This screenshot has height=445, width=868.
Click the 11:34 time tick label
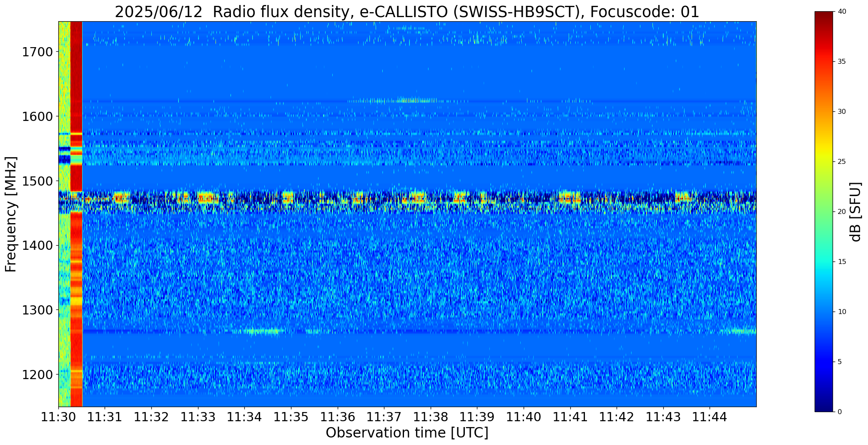[245, 417]
